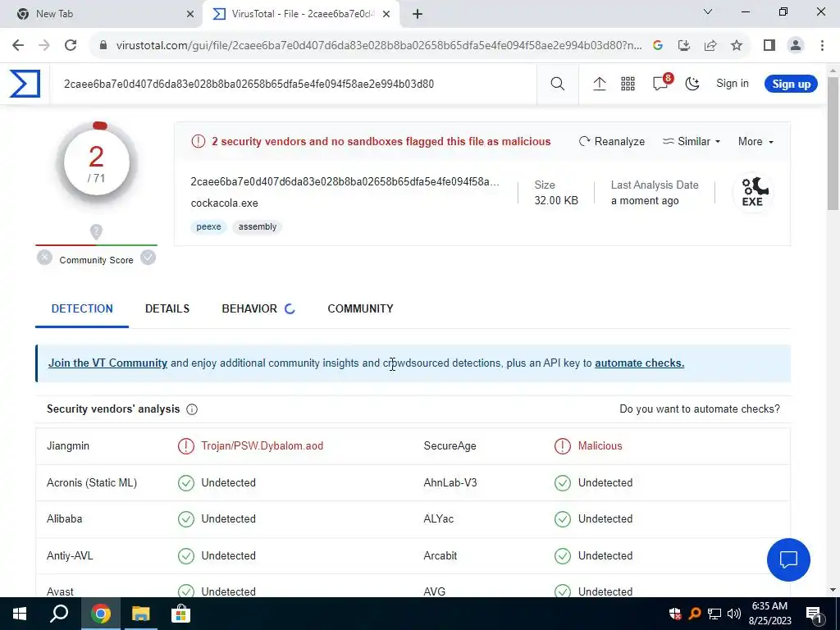Click the cockacola.exe file name
The image size is (840, 630).
pos(225,203)
